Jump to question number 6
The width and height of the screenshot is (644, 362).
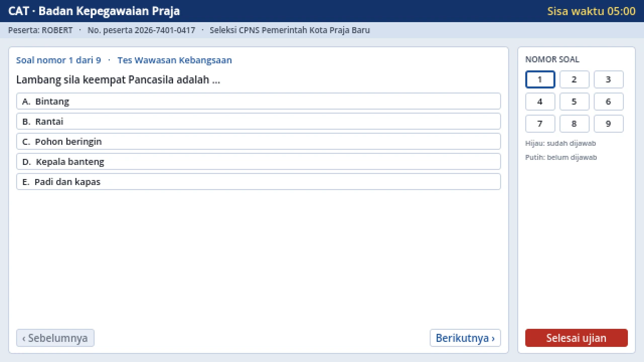609,102
